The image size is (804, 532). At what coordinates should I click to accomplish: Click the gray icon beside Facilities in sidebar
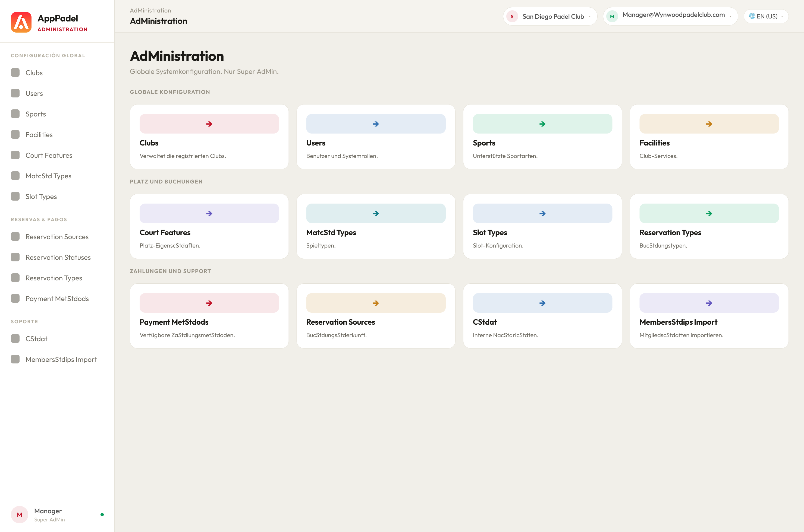(15, 135)
